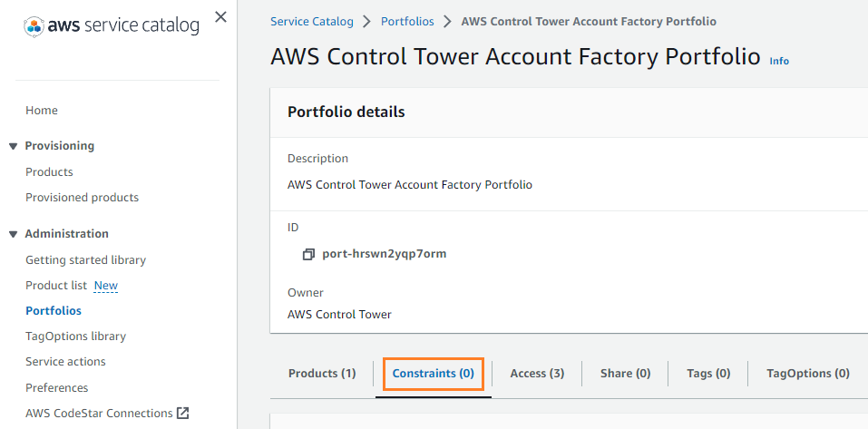868x429 pixels.
Task: Open Preferences in sidebar
Action: pyautogui.click(x=56, y=387)
